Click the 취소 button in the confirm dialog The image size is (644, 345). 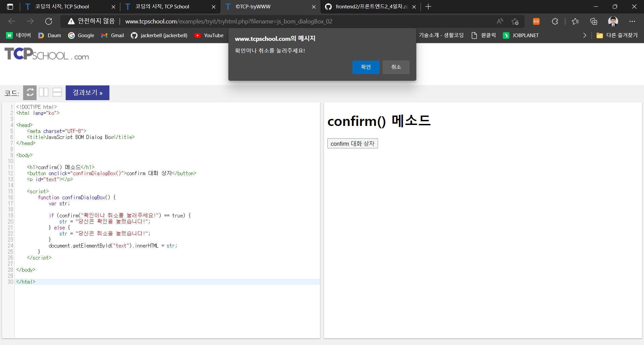396,67
